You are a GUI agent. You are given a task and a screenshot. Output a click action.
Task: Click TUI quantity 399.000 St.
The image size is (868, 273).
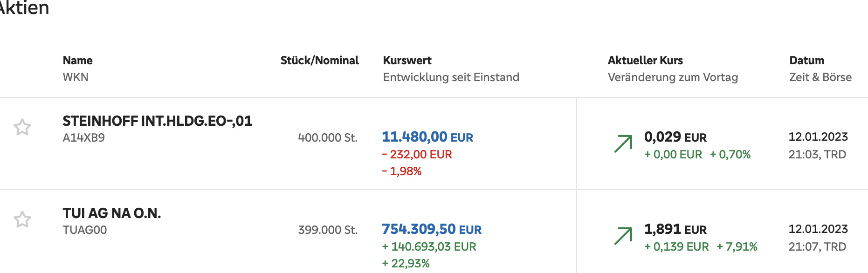pos(328,230)
